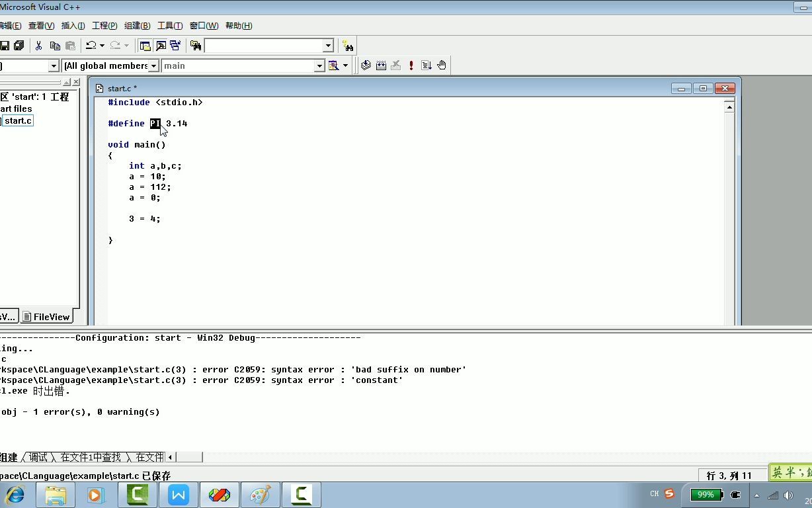Toggle the Workspace window icon

coord(145,46)
